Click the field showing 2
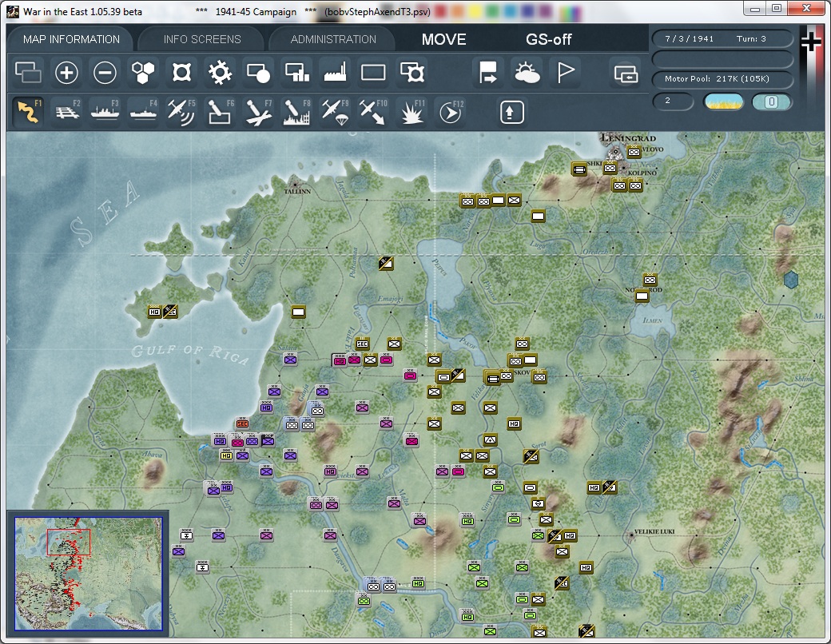Screen dimensions: 831x644 pos(672,101)
